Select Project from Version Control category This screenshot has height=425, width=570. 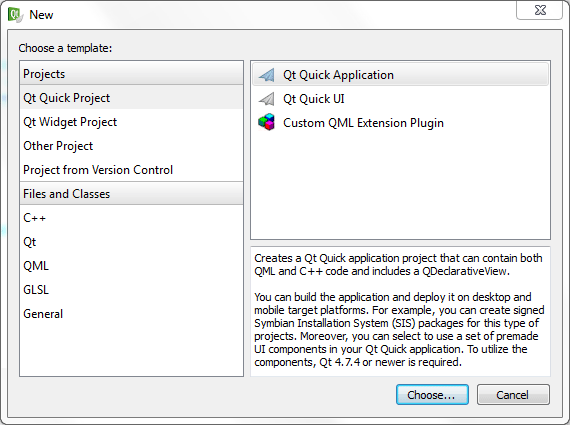tap(131, 170)
